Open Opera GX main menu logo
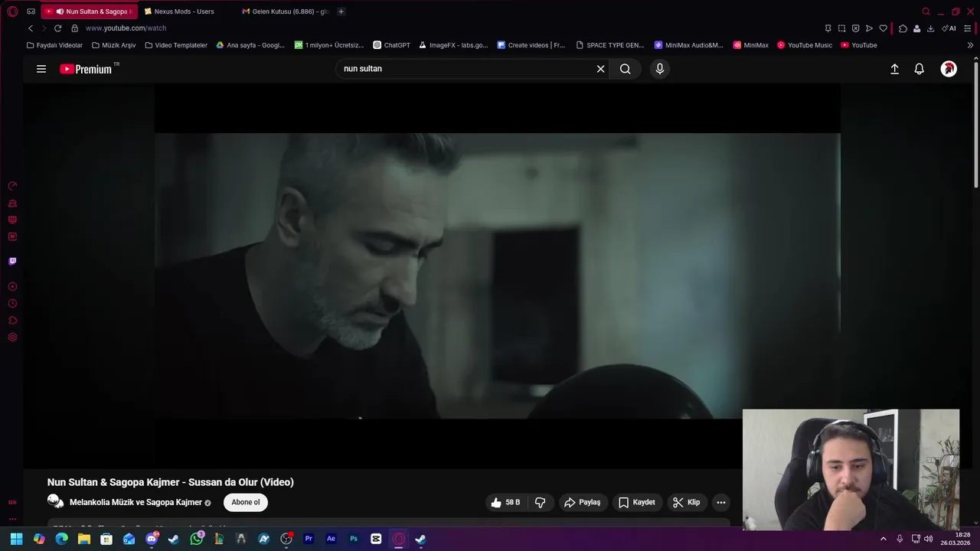The width and height of the screenshot is (980, 551). pos(12,11)
